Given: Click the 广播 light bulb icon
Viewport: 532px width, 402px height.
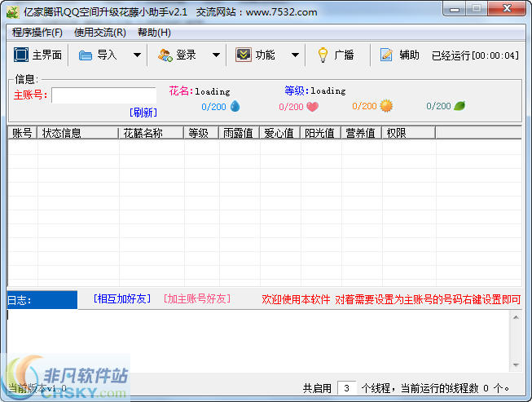Looking at the screenshot, I should [323, 55].
